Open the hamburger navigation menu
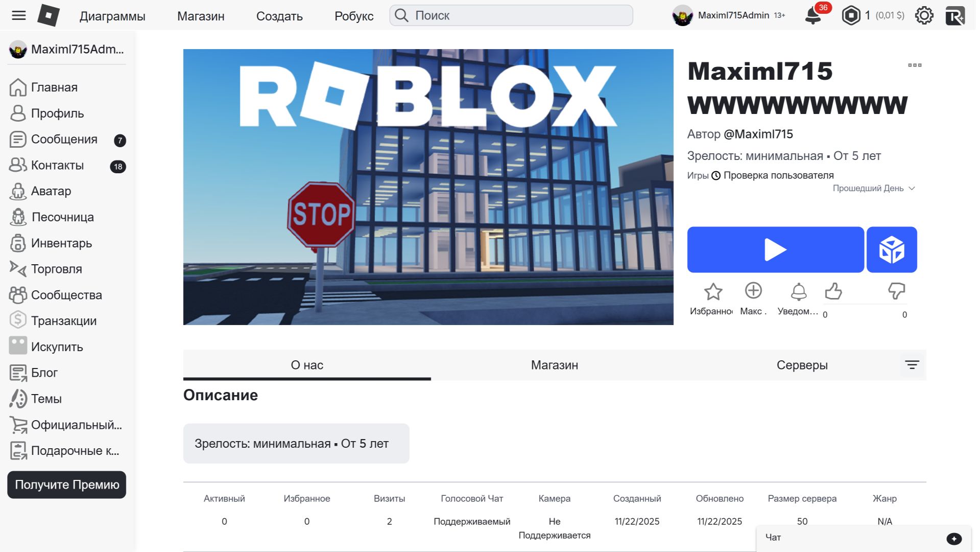Viewport: 980px width, 552px height. 19,15
